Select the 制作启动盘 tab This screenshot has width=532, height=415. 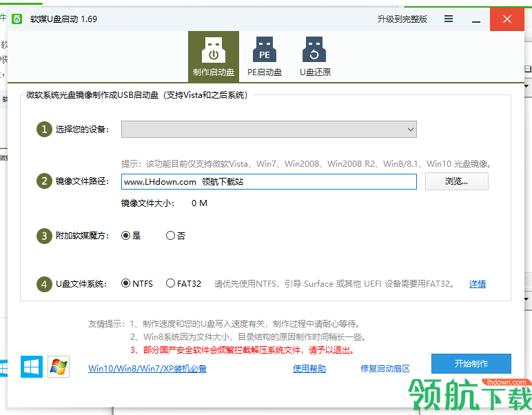click(214, 57)
